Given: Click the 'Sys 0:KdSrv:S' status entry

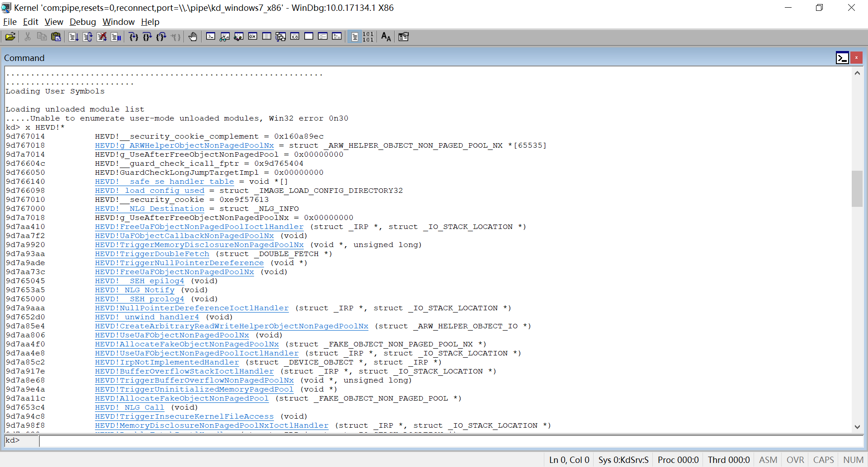Looking at the screenshot, I should [623, 460].
